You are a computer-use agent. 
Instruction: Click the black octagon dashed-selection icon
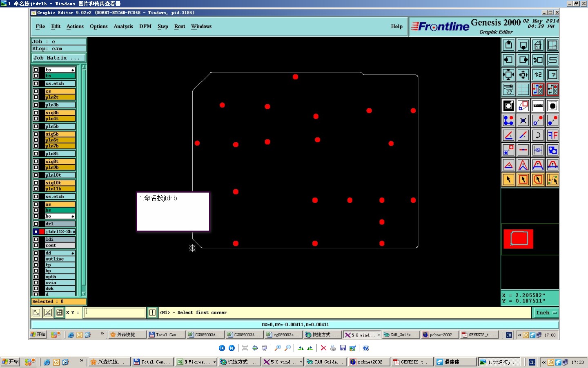tap(552, 106)
